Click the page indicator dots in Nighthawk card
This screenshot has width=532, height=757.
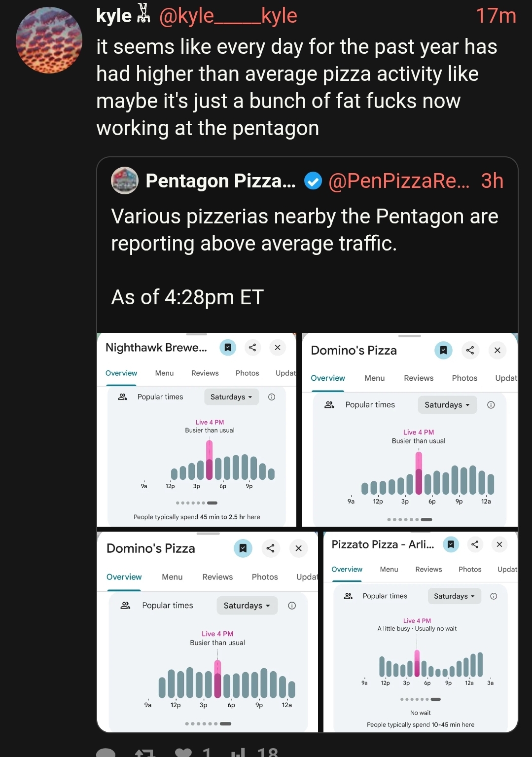point(197,503)
